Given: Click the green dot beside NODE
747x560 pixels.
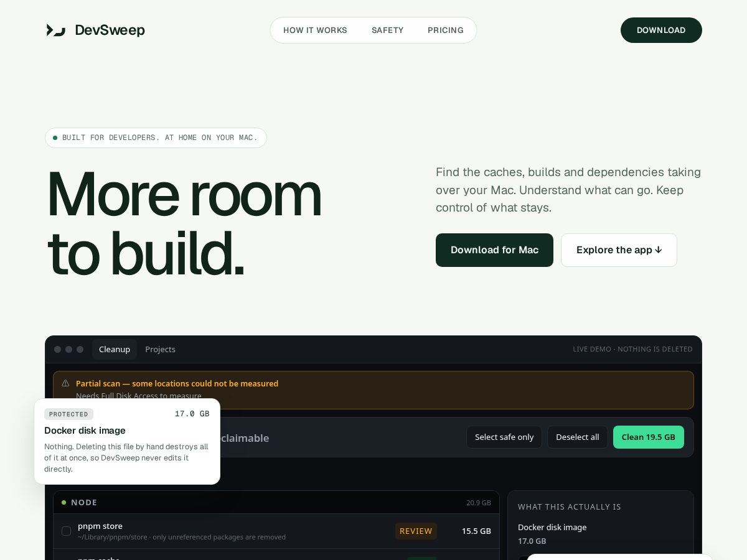Looking at the screenshot, I should 63,502.
